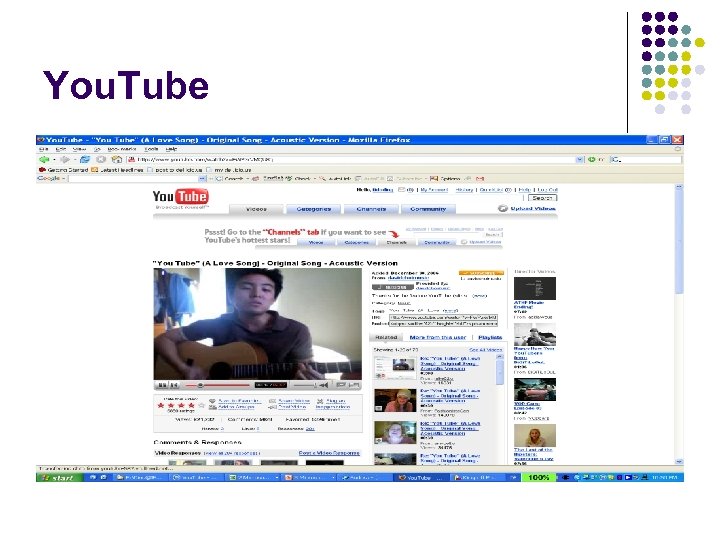Switch to the Categories tab

tap(314, 209)
